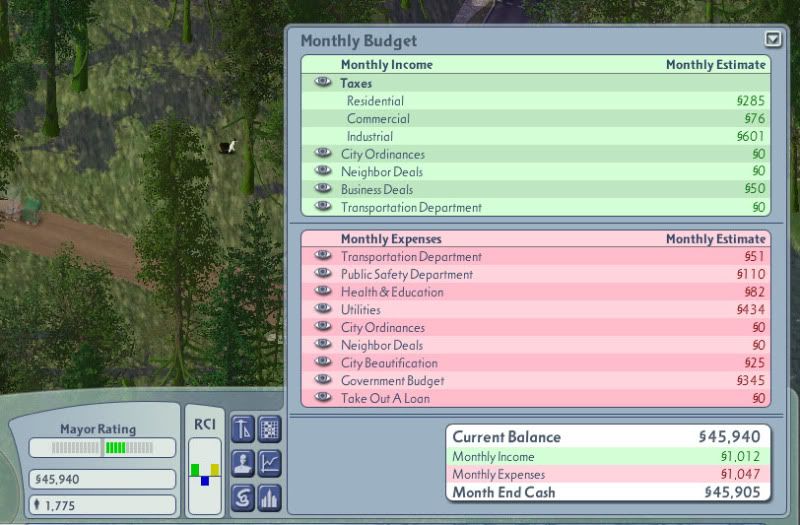Click the 1,775 population field

pyautogui.click(x=103, y=505)
